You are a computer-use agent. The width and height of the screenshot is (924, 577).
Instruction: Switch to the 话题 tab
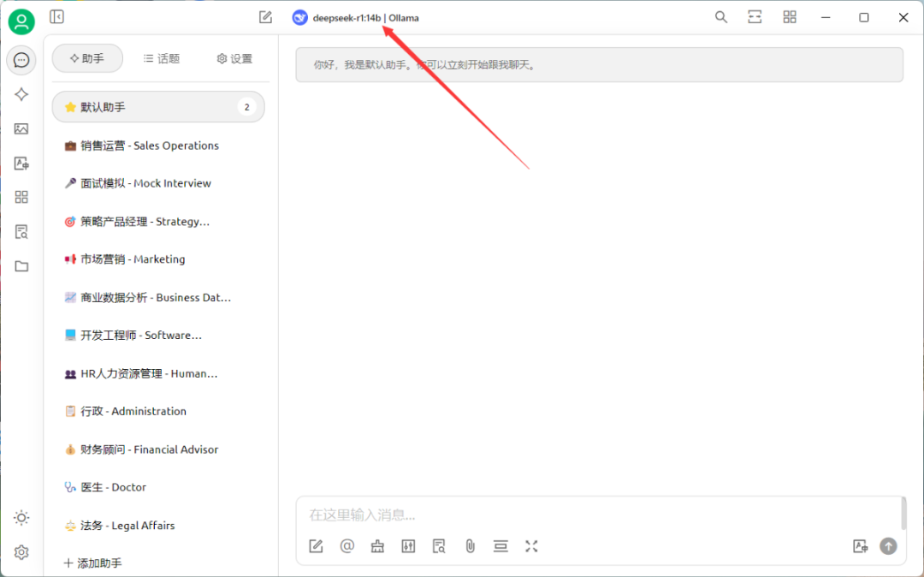[x=162, y=58]
